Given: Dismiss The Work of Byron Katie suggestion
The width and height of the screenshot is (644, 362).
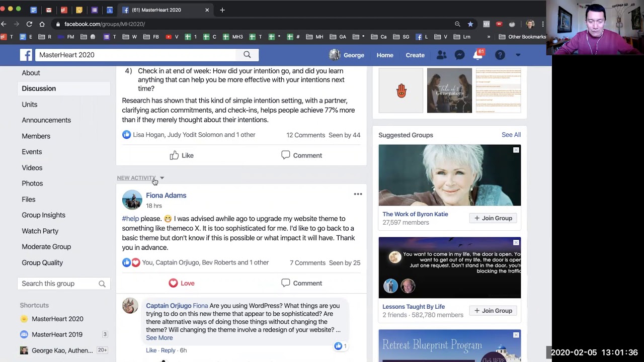Looking at the screenshot, I should click(x=516, y=150).
